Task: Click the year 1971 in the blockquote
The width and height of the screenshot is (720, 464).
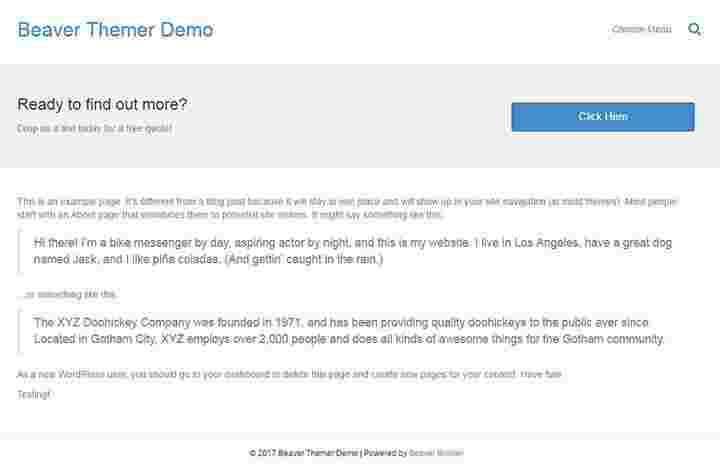Action: pos(288,323)
